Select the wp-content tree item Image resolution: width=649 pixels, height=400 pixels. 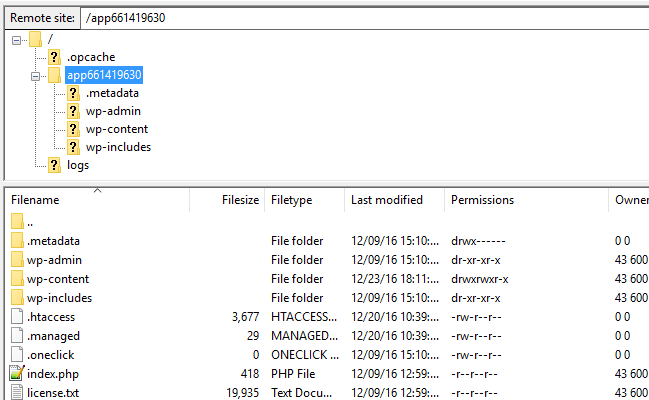(x=117, y=129)
